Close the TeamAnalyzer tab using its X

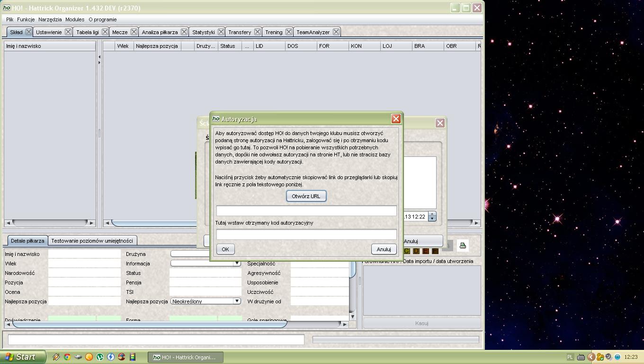[x=336, y=32]
